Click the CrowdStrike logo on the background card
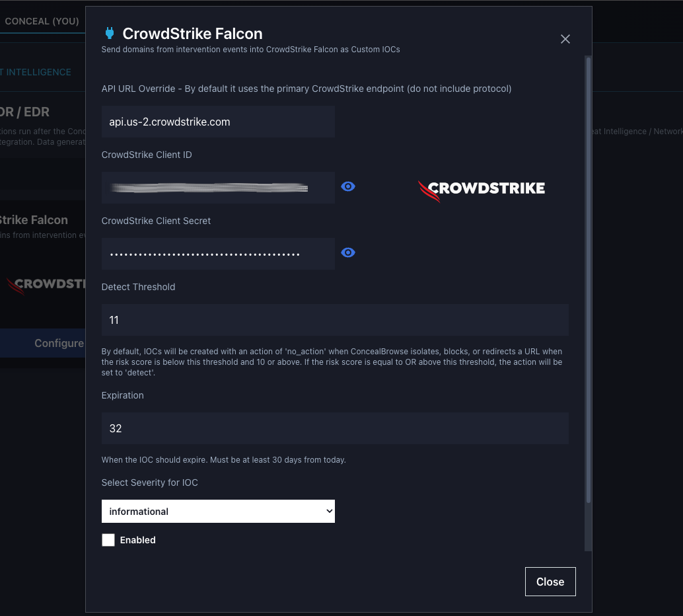The width and height of the screenshot is (683, 616). coord(46,284)
